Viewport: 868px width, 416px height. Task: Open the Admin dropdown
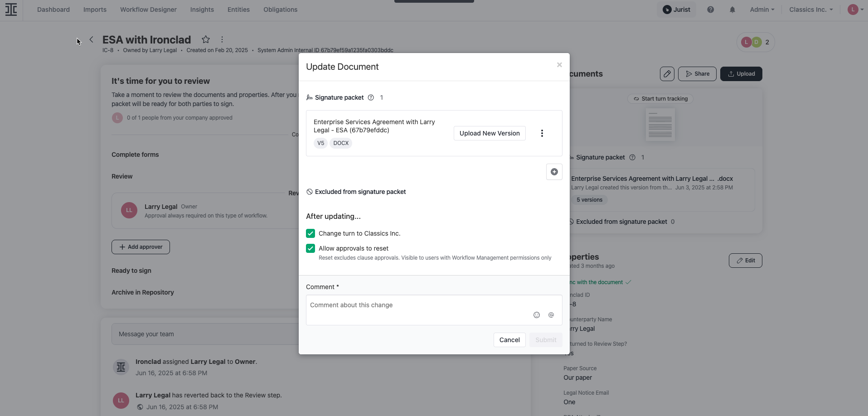pyautogui.click(x=761, y=9)
